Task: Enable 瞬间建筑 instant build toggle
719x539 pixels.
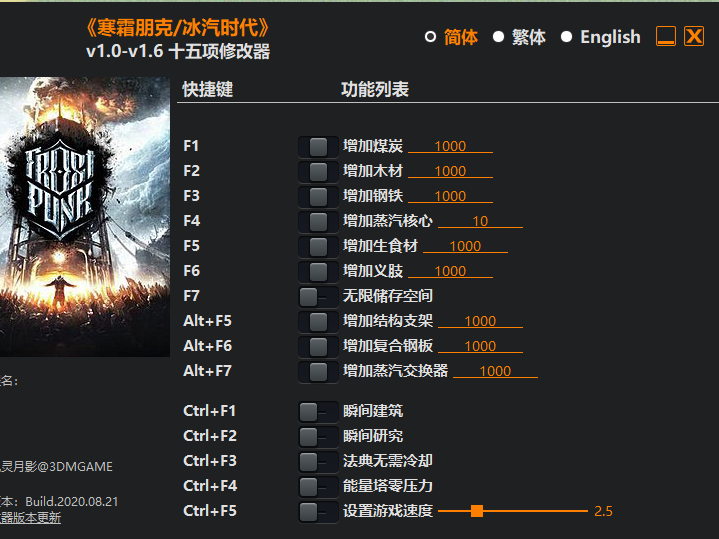Action: coord(318,411)
